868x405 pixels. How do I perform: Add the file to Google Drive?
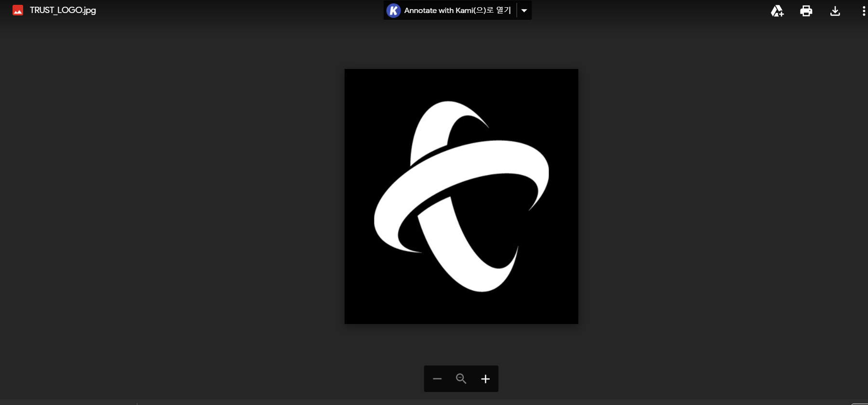[777, 11]
